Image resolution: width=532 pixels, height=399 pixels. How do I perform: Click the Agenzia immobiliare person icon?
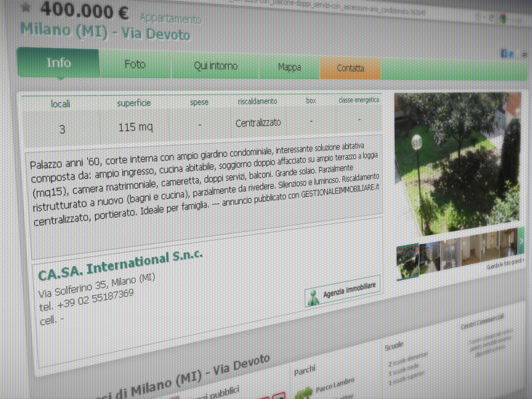coord(313,297)
